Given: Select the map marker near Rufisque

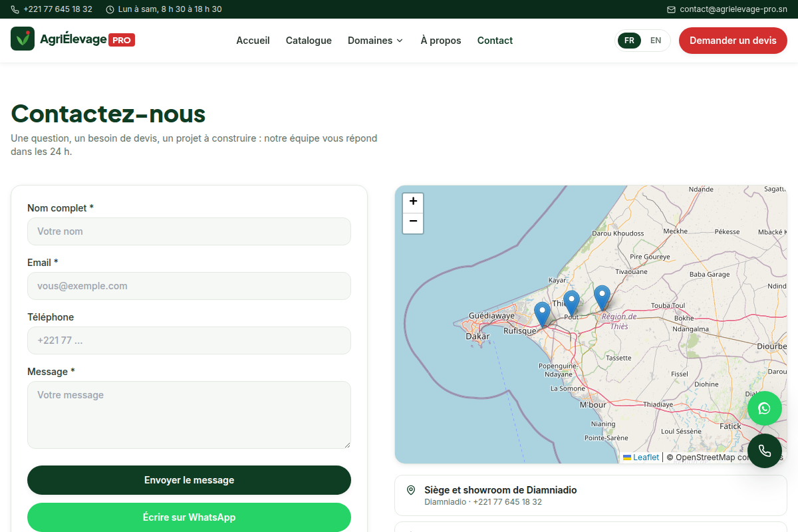Looking at the screenshot, I should coord(543,314).
